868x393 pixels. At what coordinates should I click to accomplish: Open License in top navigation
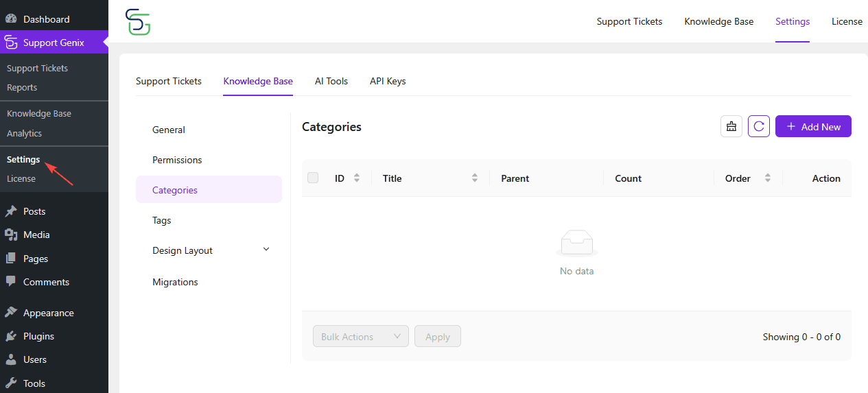847,21
